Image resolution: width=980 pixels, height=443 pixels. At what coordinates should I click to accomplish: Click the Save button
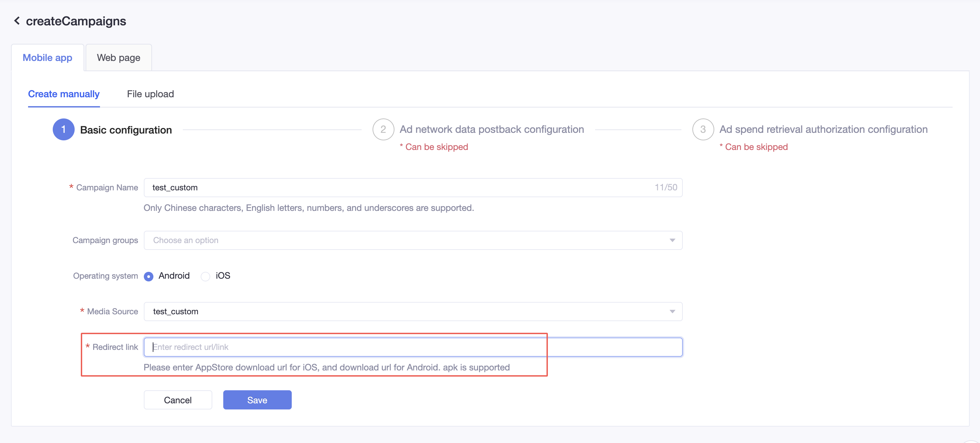pyautogui.click(x=257, y=400)
